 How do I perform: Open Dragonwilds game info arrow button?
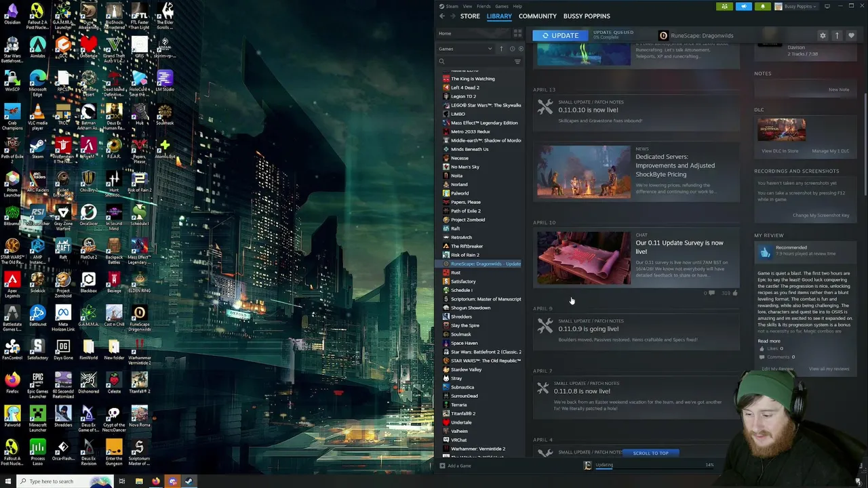(x=837, y=35)
